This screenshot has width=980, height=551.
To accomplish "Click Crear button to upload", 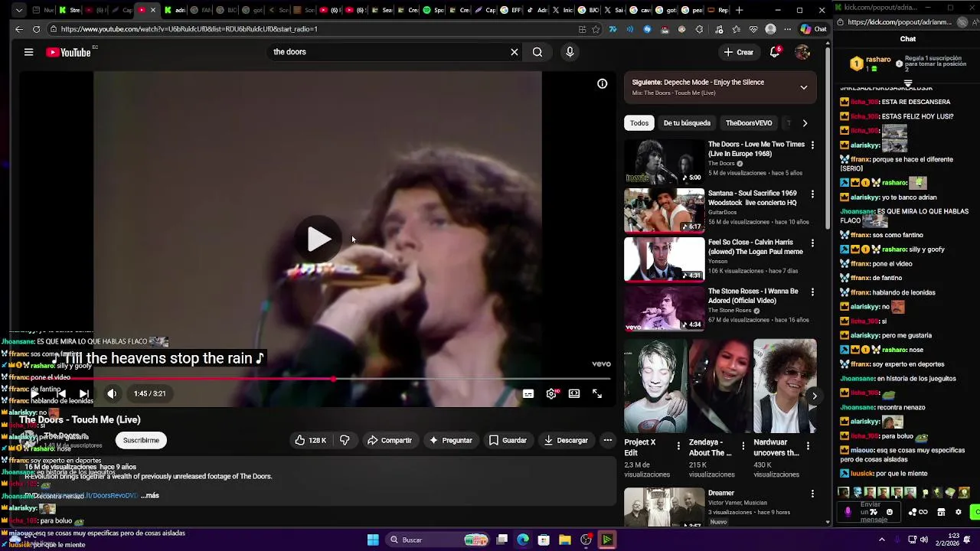I will click(739, 52).
